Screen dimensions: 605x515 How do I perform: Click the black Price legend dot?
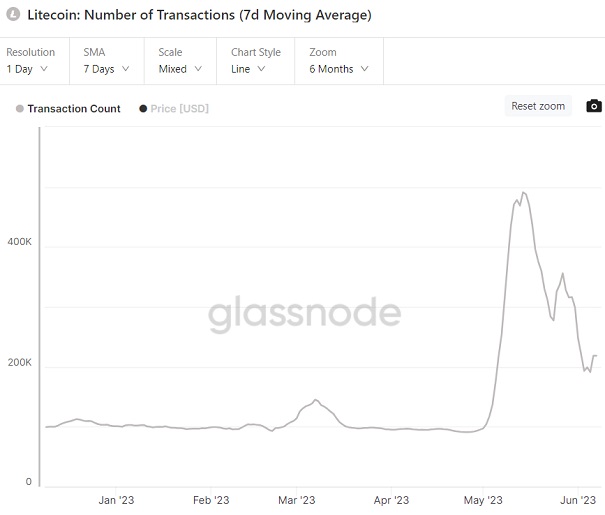pyautogui.click(x=143, y=109)
